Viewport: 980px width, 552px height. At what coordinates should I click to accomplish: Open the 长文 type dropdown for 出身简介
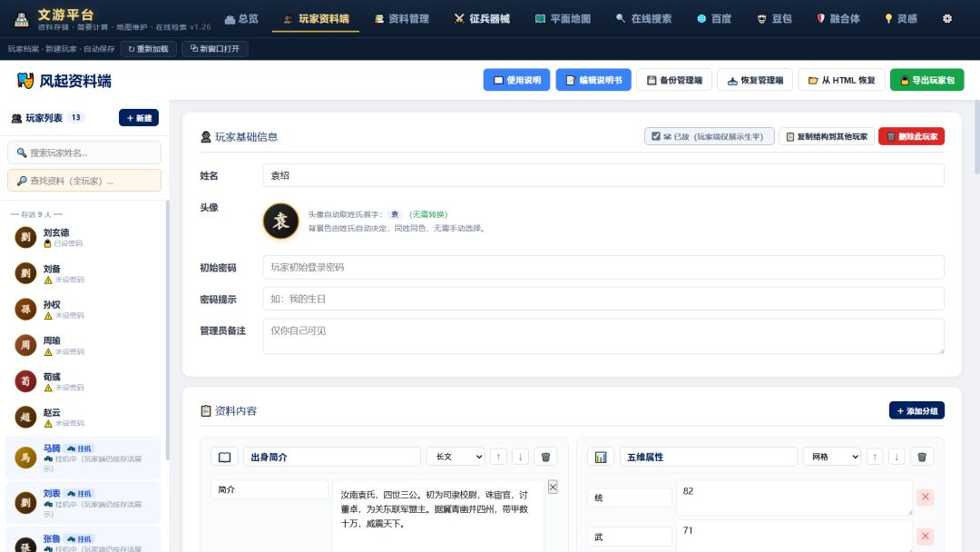pos(456,457)
